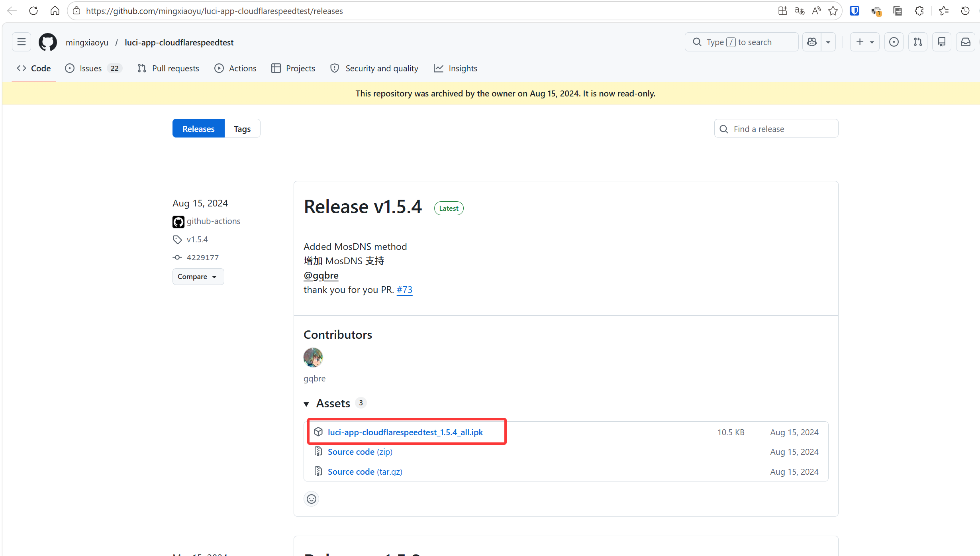Screen dimensions: 980x556
Task: Bookmark the page with the star icon
Action: (x=833, y=11)
